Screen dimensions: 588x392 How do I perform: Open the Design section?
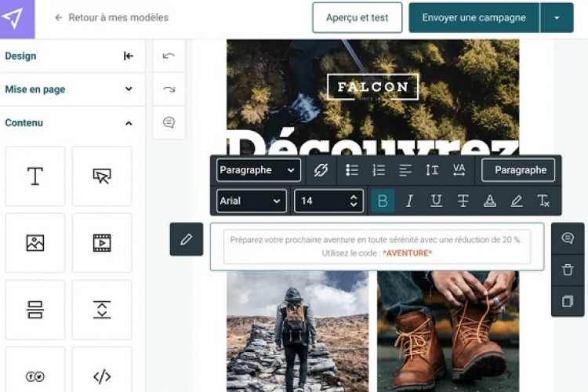20,56
